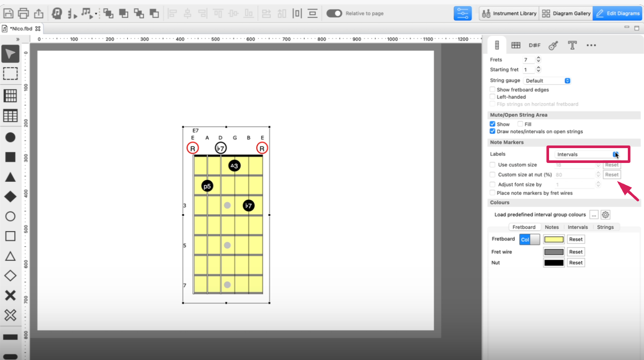Select the dashed marquee selection tool
The image size is (644, 360).
[10, 74]
